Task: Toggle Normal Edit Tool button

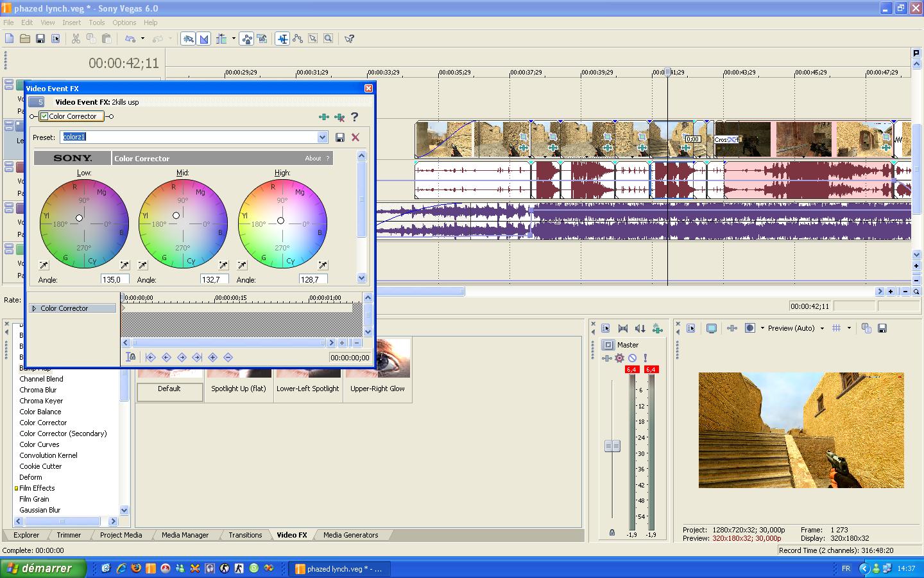Action: pyautogui.click(x=282, y=39)
